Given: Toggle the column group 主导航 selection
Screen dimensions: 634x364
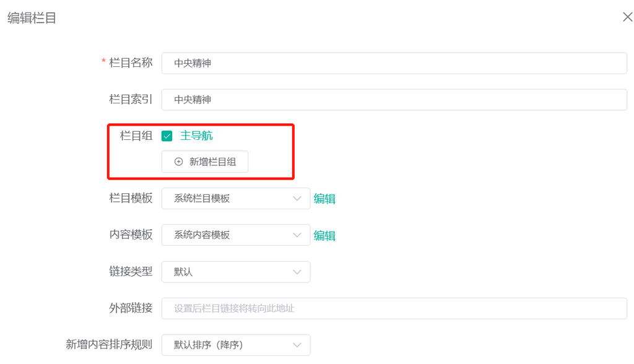Looking at the screenshot, I should pyautogui.click(x=167, y=135).
